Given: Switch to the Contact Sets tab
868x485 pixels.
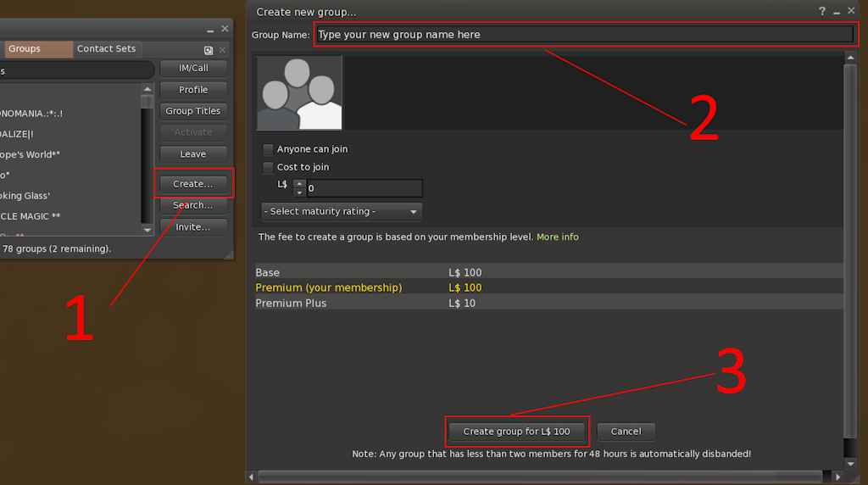Looking at the screenshot, I should 106,49.
